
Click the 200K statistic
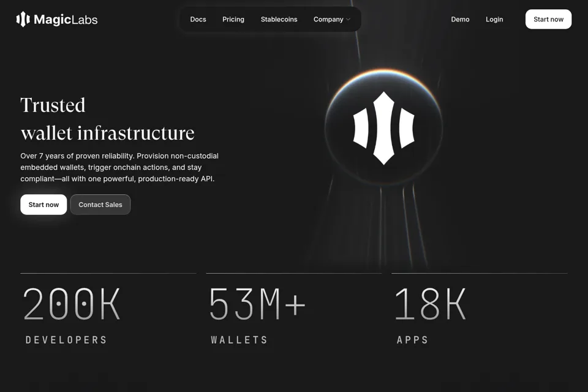[x=72, y=303]
